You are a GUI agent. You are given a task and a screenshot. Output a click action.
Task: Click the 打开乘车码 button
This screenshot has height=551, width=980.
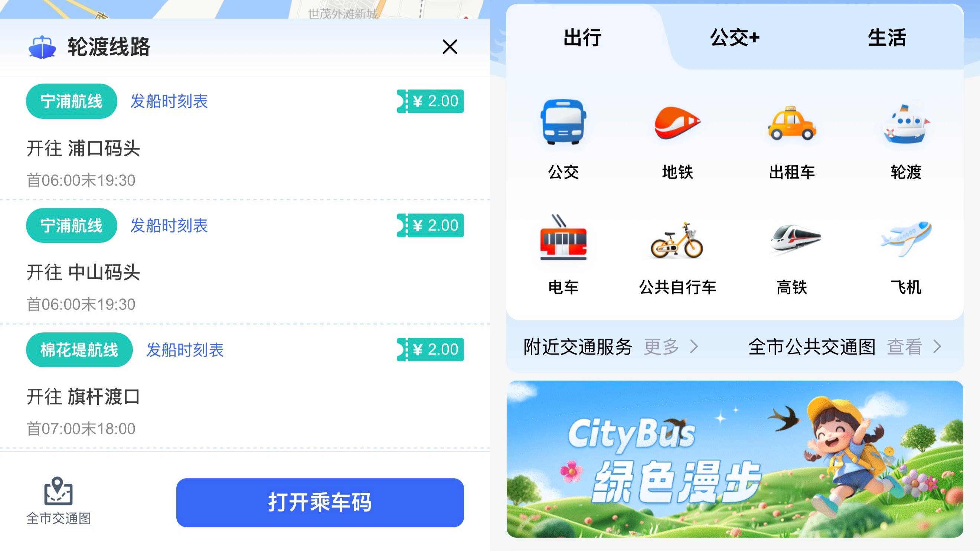coord(320,503)
